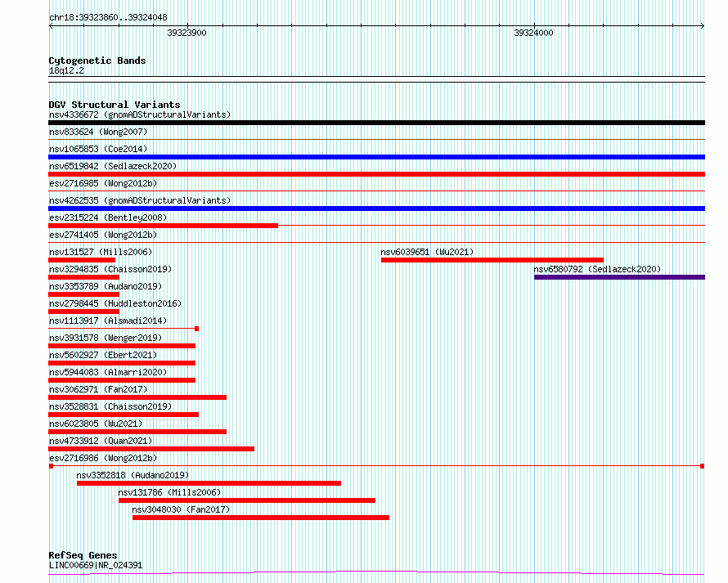Open nsv3528831 (Chaisson2019) variant
This screenshot has height=583, width=728.
click(110, 406)
